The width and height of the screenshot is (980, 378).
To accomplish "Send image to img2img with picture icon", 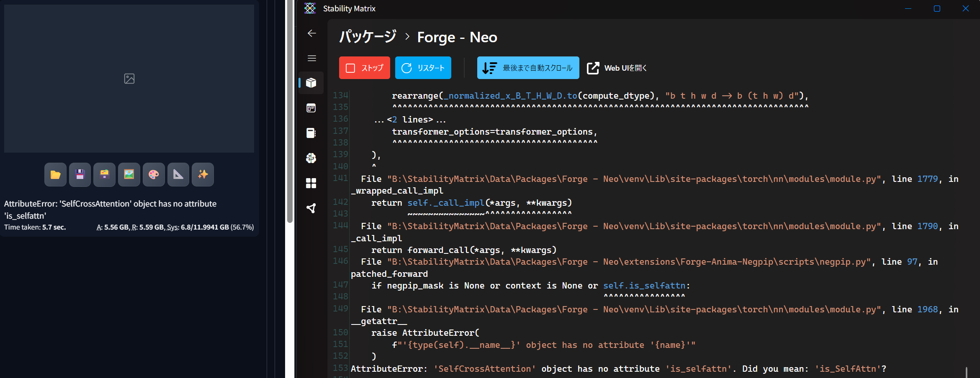I will click(x=129, y=174).
